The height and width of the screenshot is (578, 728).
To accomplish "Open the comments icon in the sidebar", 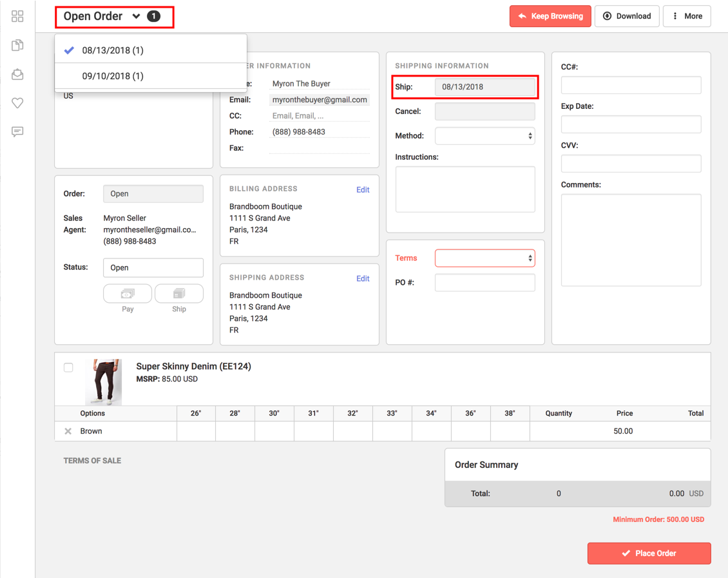I will tap(17, 132).
